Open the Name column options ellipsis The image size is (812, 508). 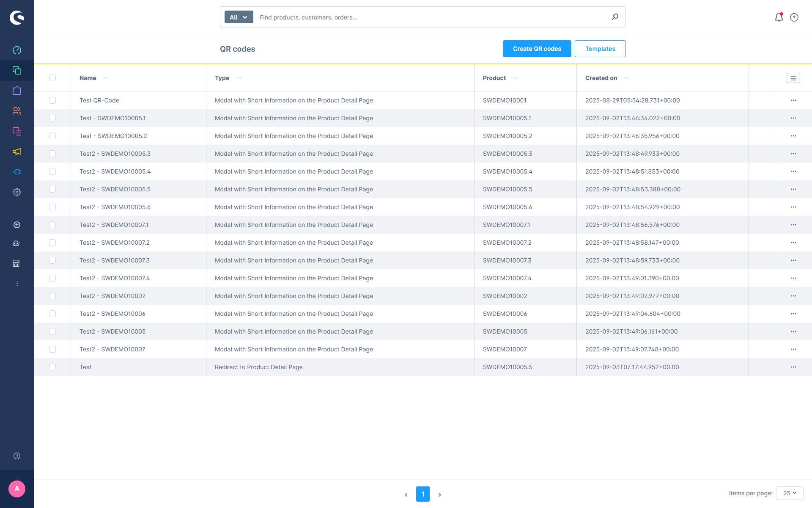click(x=106, y=78)
